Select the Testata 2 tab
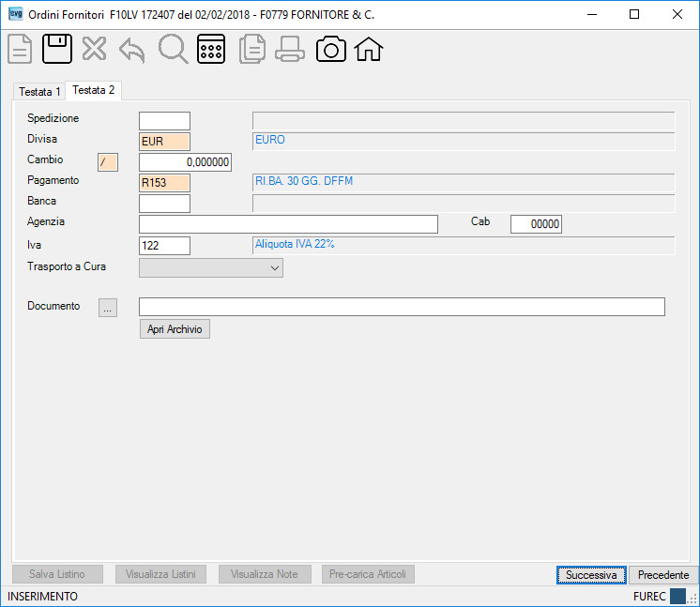This screenshot has width=700, height=607. tap(93, 90)
